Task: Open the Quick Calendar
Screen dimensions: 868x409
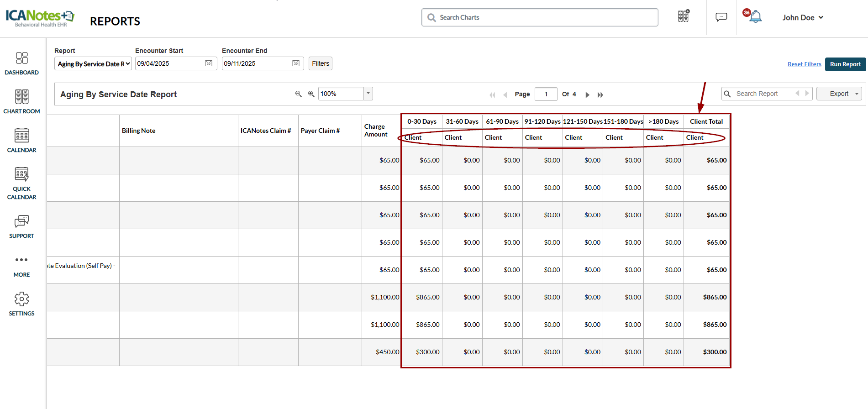Action: [x=21, y=184]
